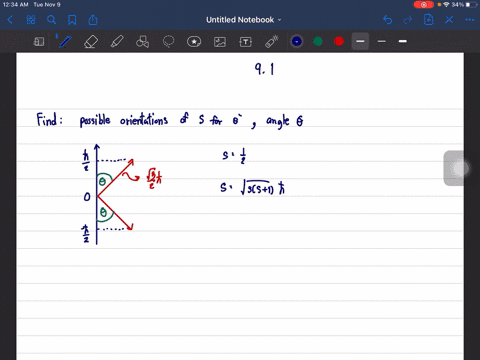
Task: Select the Shapes tool
Action: pyautogui.click(x=142, y=42)
